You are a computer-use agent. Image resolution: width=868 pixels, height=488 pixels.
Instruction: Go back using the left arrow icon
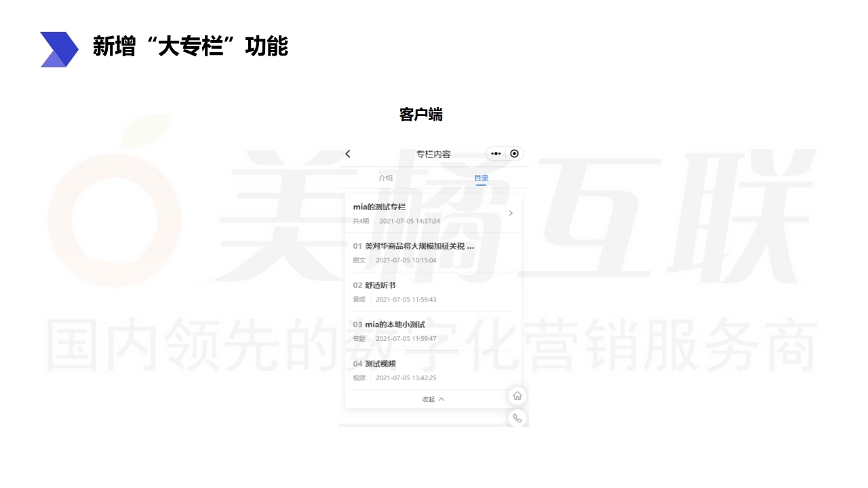click(x=348, y=154)
